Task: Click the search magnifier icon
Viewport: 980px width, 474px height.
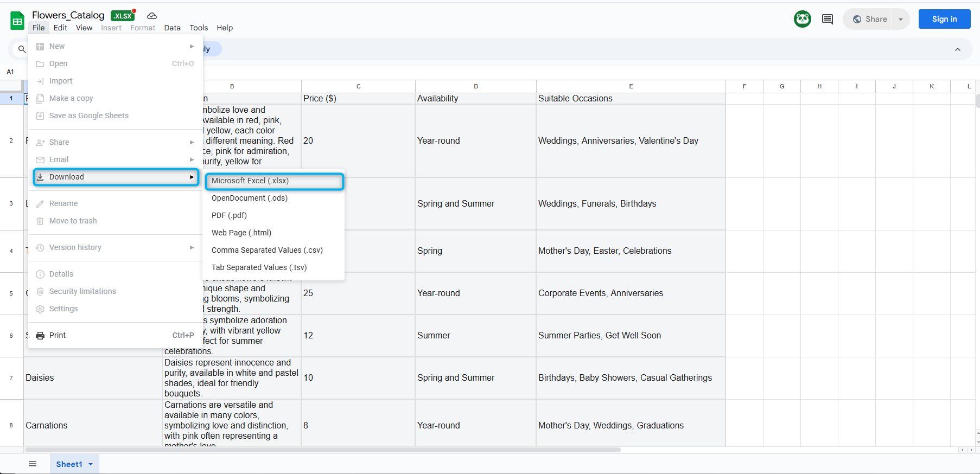Action: click(x=22, y=49)
